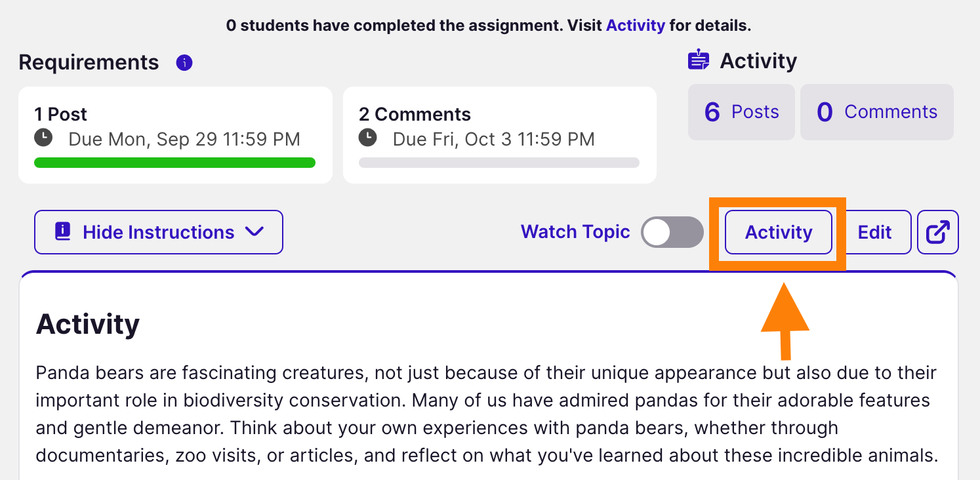Click the green 1 Post progress bar

tap(174, 163)
